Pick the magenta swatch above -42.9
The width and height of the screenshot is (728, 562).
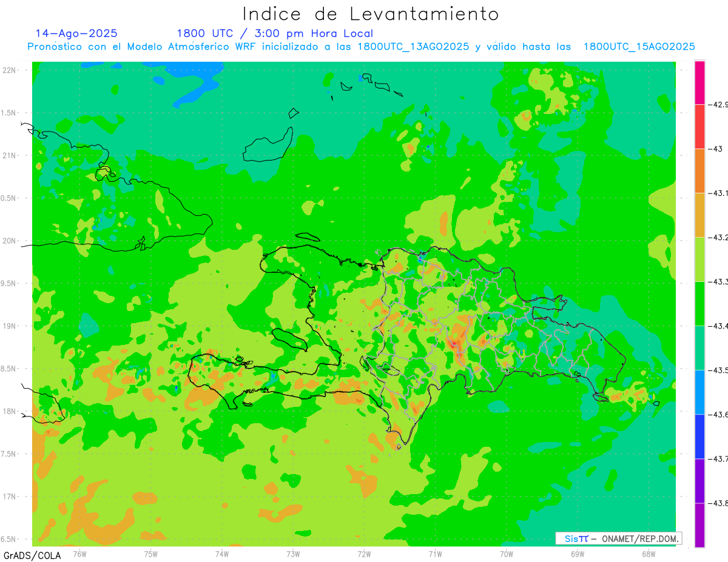pos(699,82)
